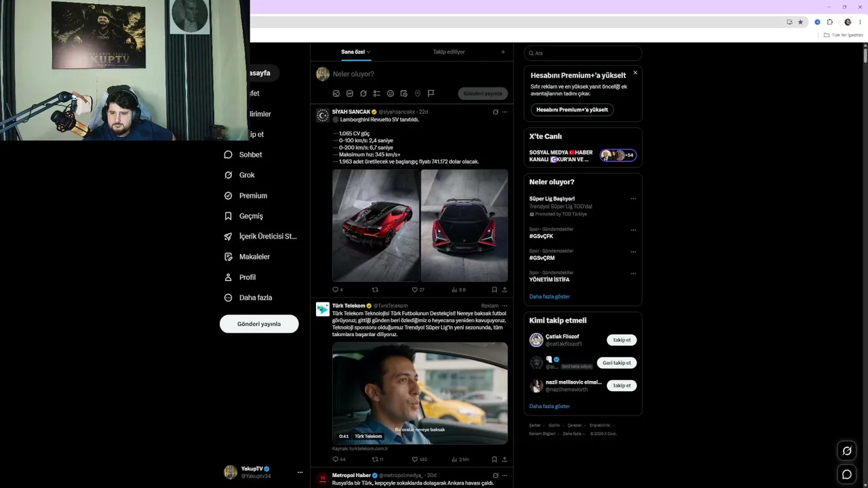Join the SOSYAL MEDYA HABER live space

click(x=583, y=155)
